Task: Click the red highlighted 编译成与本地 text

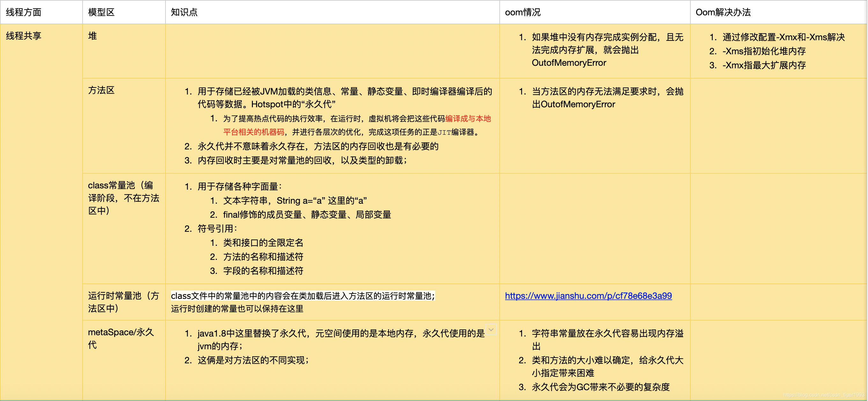Action: (x=468, y=119)
